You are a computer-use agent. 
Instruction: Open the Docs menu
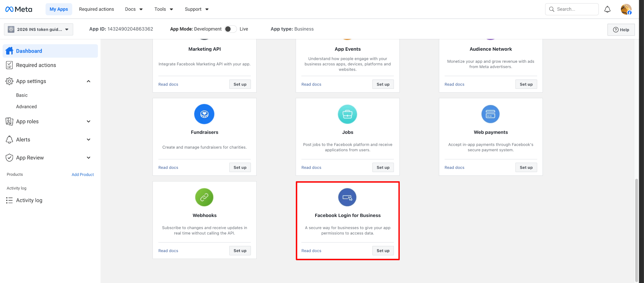(x=134, y=9)
